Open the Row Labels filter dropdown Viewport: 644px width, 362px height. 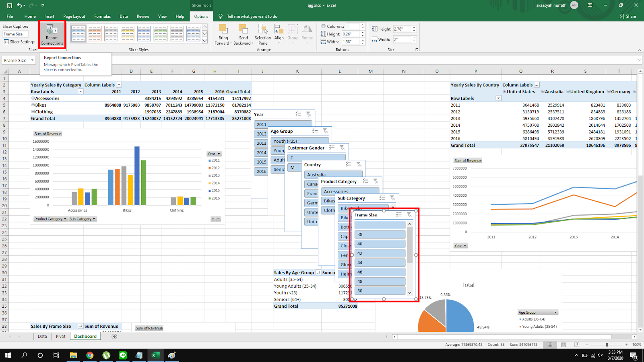click(80, 92)
